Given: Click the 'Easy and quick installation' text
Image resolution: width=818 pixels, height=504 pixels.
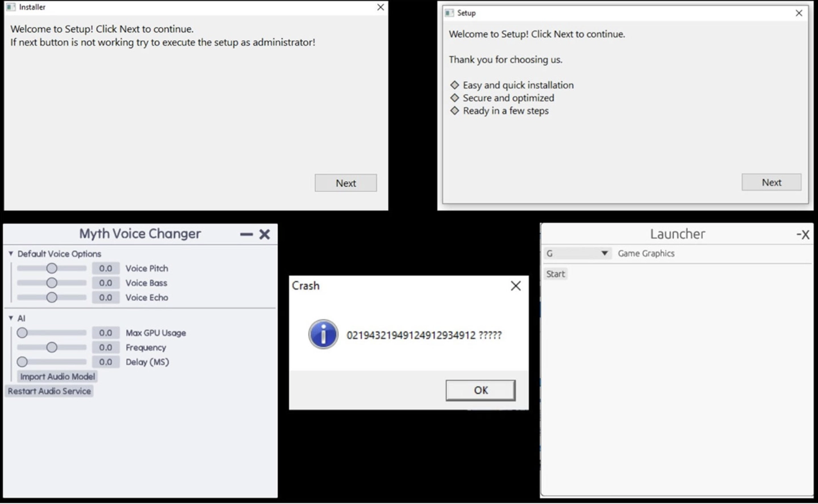Looking at the screenshot, I should (518, 85).
